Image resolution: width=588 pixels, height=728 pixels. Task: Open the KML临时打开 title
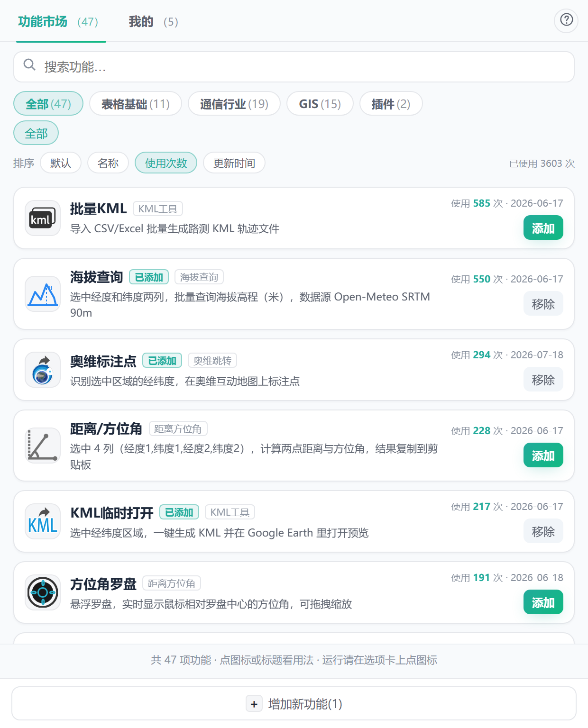(x=112, y=512)
